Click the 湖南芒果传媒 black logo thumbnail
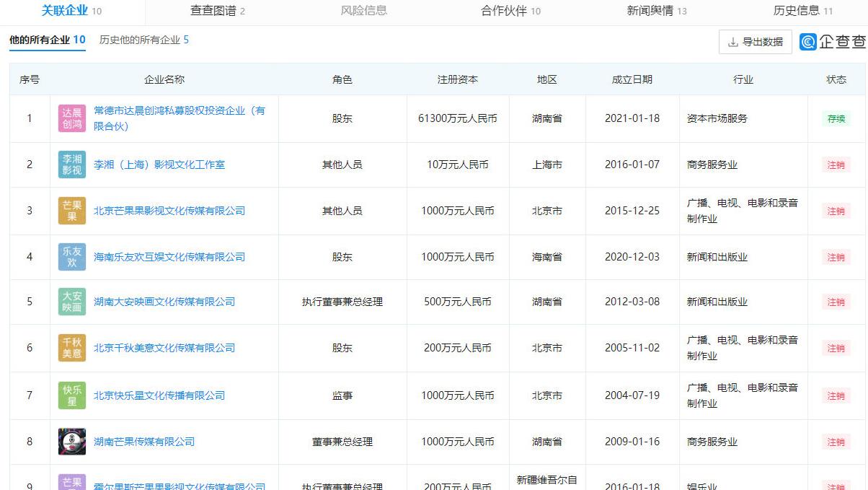Viewport: 868px width, 490px height. tap(72, 442)
